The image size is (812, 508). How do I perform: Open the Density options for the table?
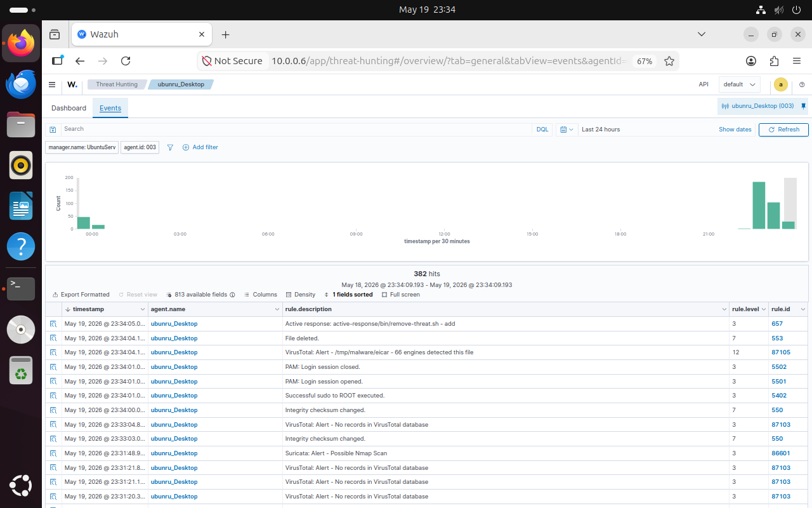pos(301,295)
